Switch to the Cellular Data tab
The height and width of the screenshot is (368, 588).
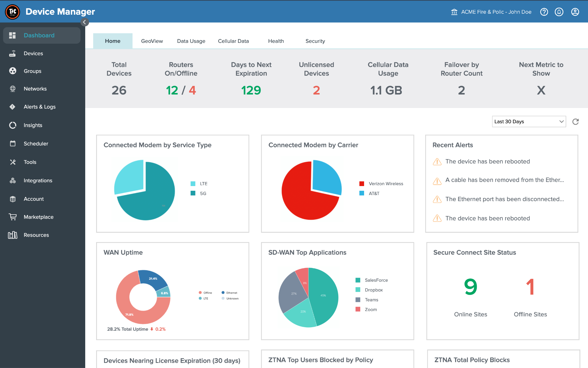pyautogui.click(x=233, y=41)
